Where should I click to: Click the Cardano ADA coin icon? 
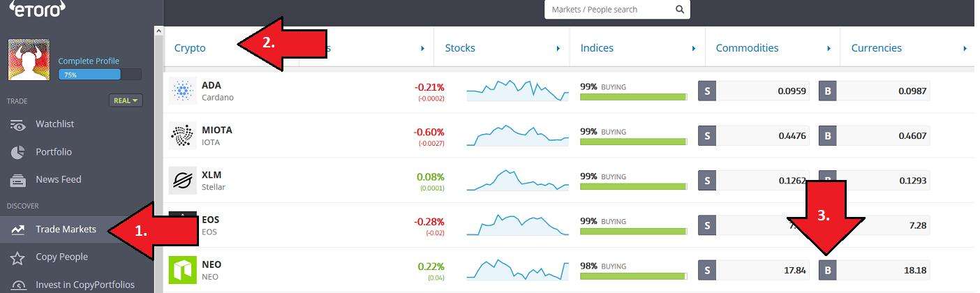click(183, 91)
